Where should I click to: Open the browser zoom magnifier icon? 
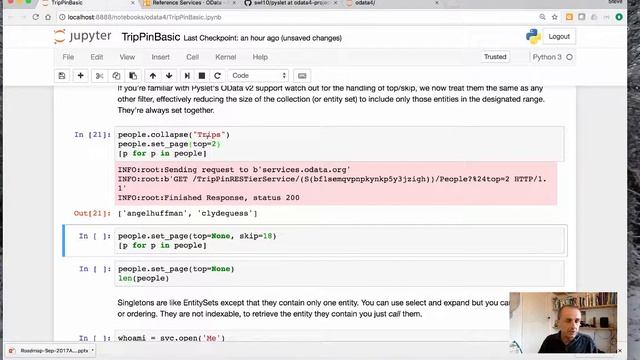pyautogui.click(x=542, y=17)
